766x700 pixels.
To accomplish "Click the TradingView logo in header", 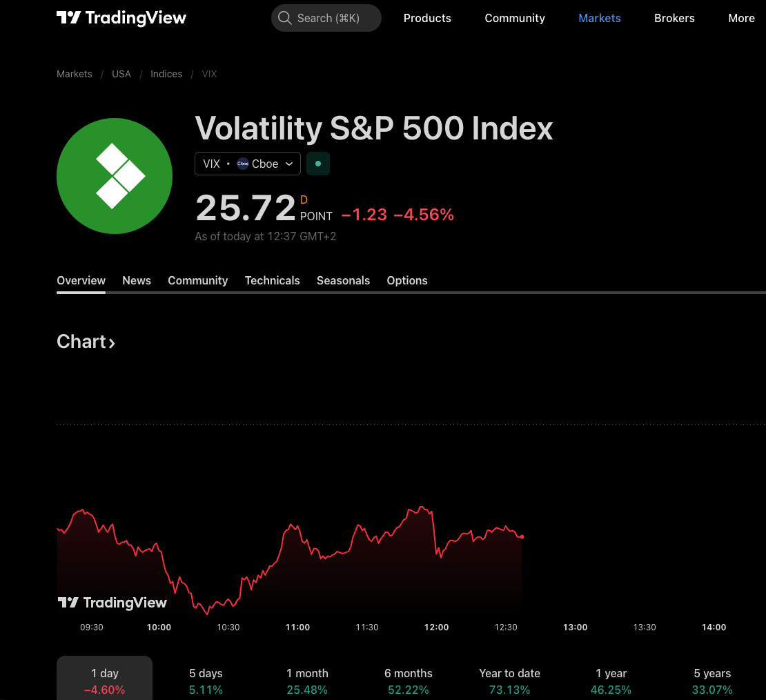I will pos(121,18).
